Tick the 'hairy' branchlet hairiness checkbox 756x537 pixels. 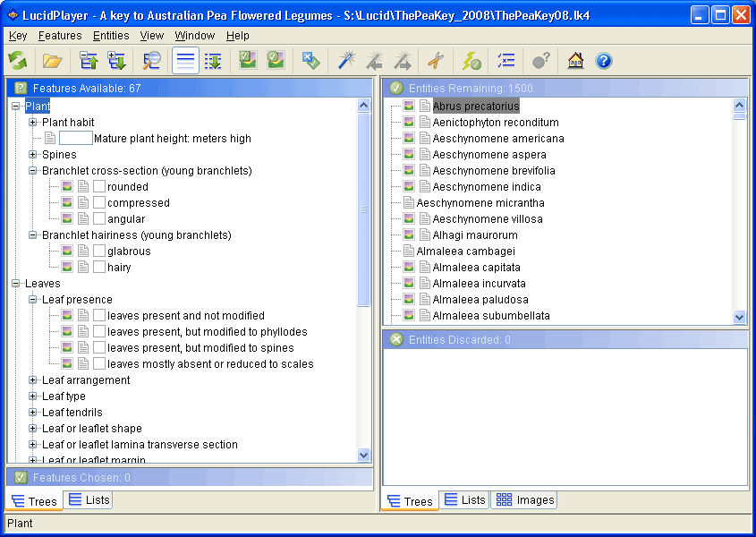pyautogui.click(x=99, y=268)
